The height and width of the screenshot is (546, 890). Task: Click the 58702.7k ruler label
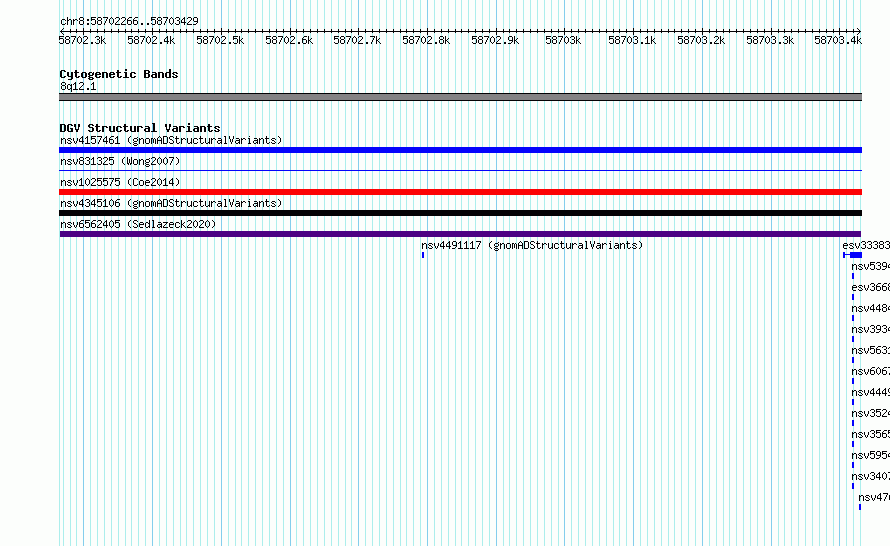tap(357, 40)
